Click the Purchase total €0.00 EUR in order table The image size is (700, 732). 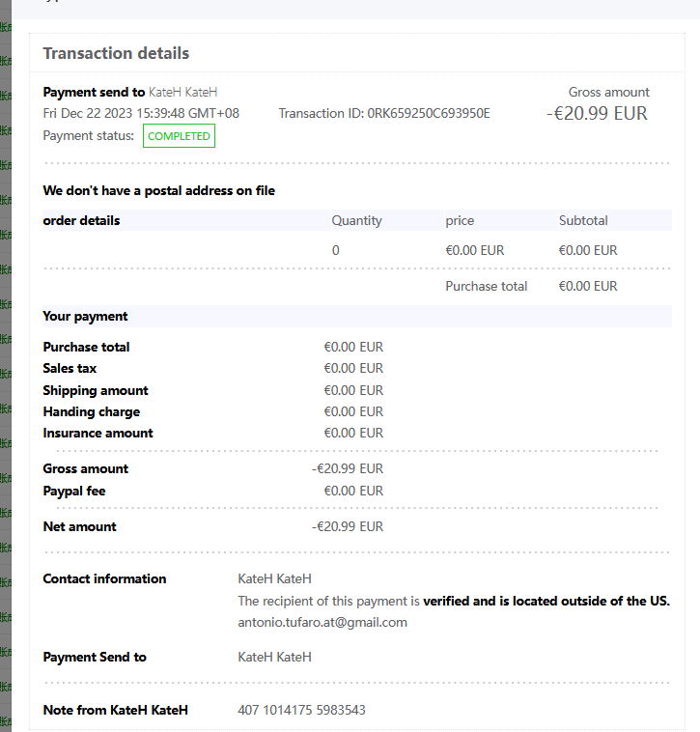[x=588, y=286]
